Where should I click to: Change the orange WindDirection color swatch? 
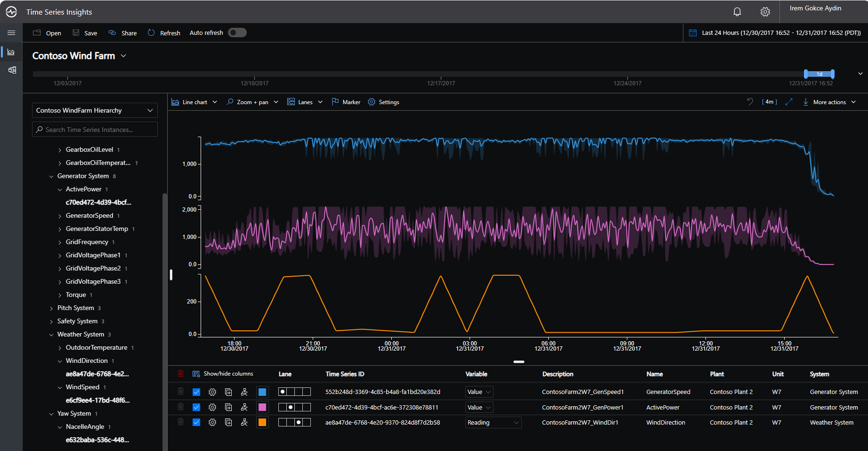point(262,422)
